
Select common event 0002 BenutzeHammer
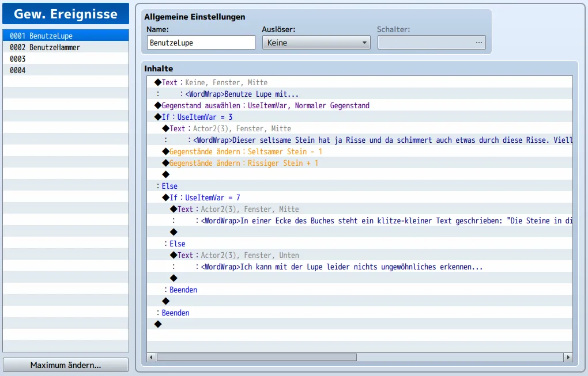point(66,47)
